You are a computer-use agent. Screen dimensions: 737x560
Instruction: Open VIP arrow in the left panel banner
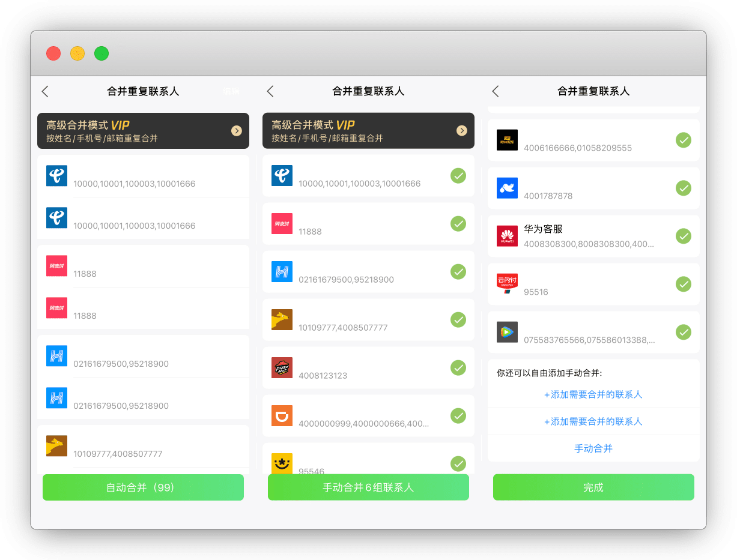click(237, 131)
